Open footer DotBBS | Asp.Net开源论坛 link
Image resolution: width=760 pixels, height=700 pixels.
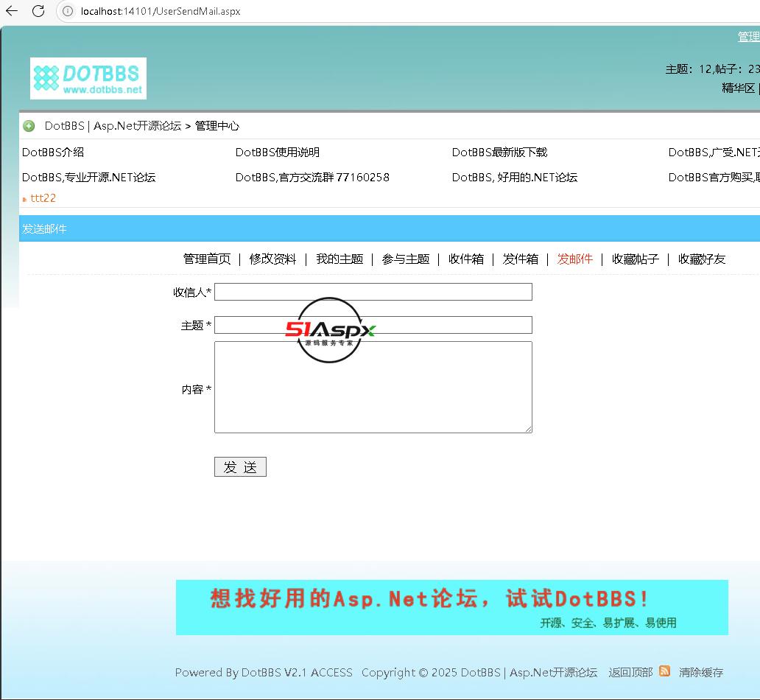(529, 672)
